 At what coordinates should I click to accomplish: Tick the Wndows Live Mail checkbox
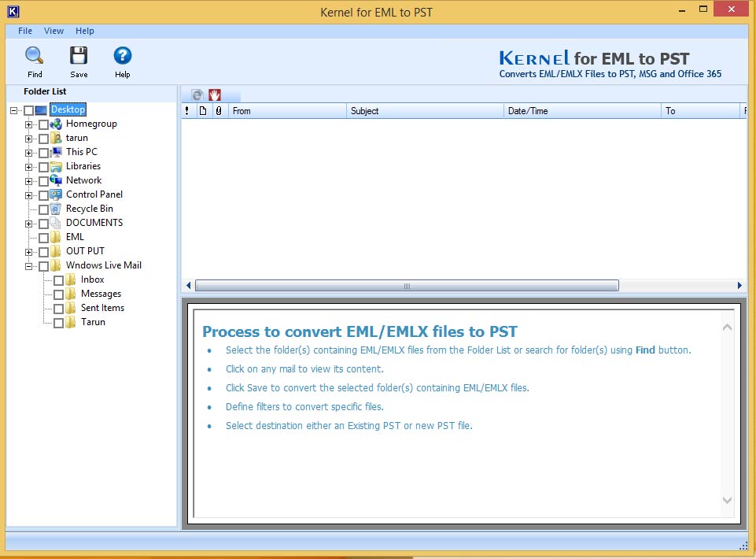coord(43,266)
